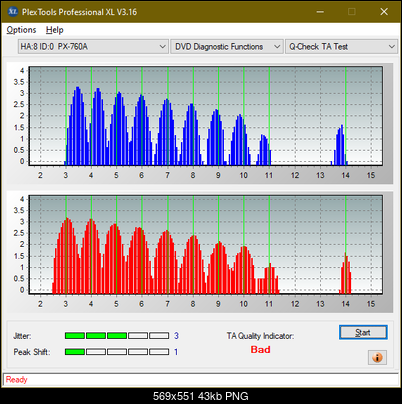Click the PlexTools XL app icon in title bar
This screenshot has height=404, width=402.
tap(13, 12)
